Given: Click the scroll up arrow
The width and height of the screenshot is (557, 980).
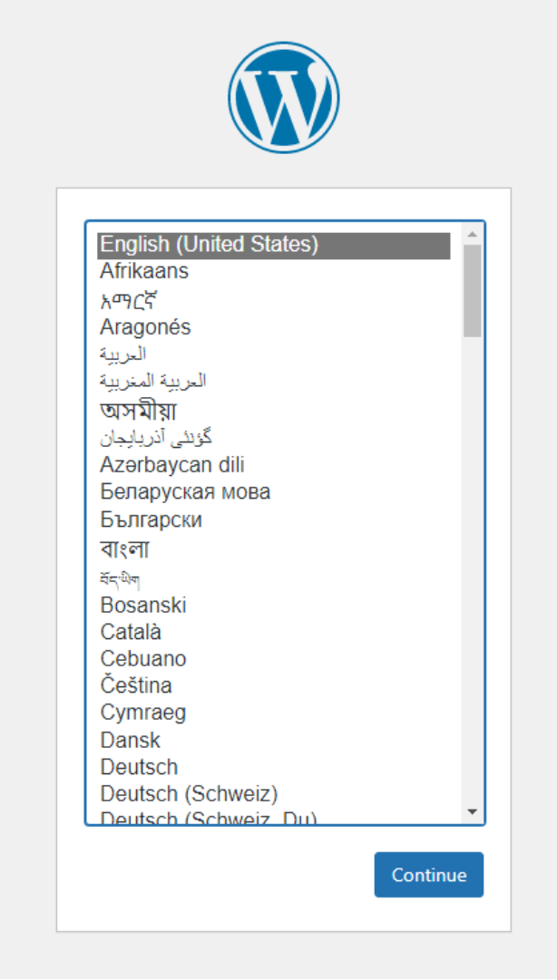Looking at the screenshot, I should pyautogui.click(x=472, y=234).
